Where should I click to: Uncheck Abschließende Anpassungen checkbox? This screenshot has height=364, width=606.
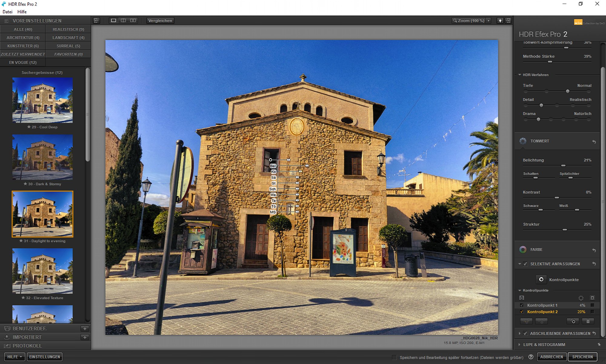[525, 333]
